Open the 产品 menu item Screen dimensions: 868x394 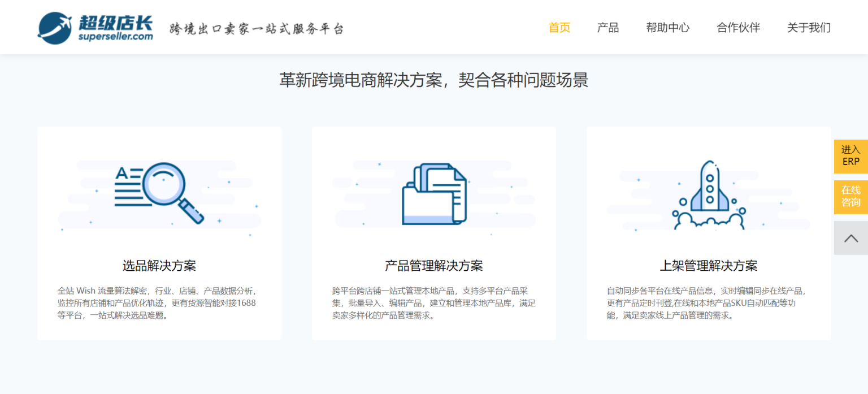pos(607,28)
